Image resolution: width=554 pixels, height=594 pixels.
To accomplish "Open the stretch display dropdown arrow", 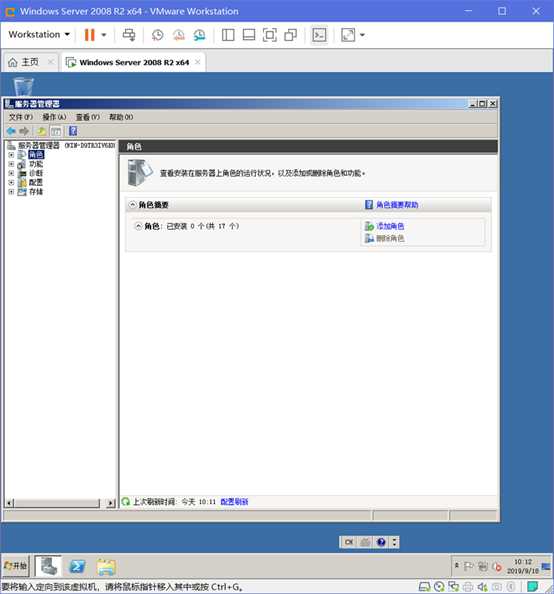I will tap(362, 35).
